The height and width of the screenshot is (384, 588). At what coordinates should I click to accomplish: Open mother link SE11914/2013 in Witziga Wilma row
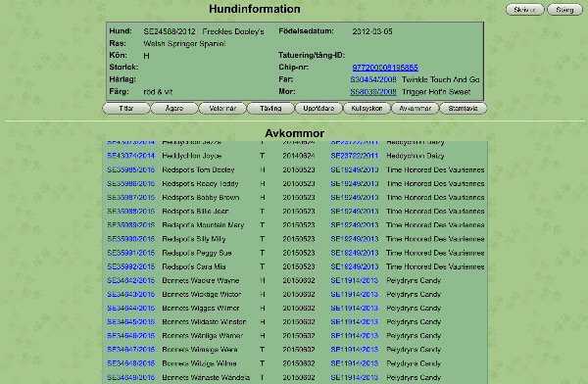point(355,363)
